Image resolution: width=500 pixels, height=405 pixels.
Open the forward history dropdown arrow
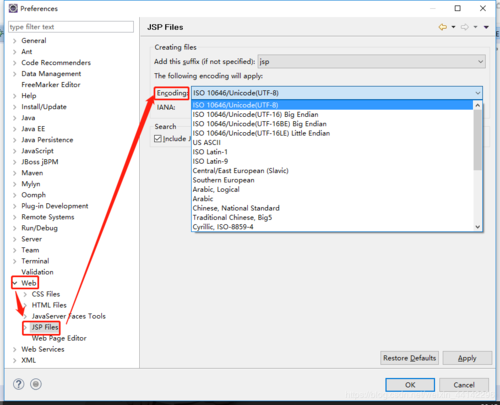476,27
